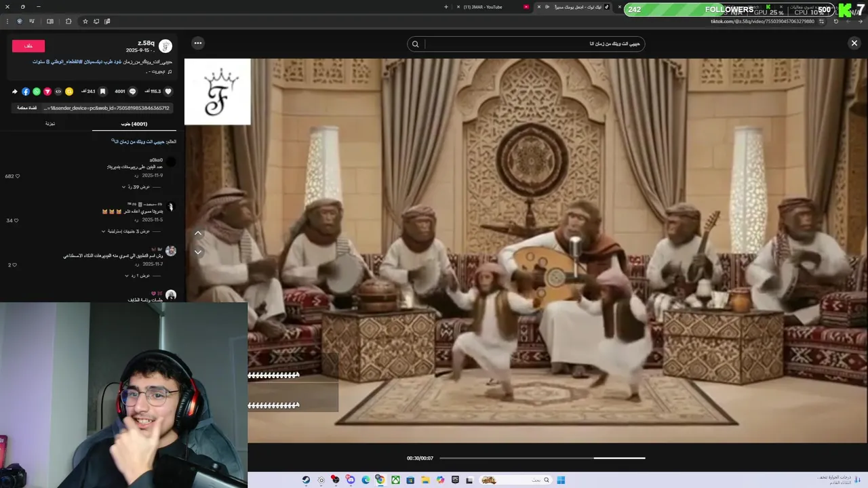Viewport: 868px width, 488px height.
Task: Open z.58q profile avatar
Action: coord(165,46)
